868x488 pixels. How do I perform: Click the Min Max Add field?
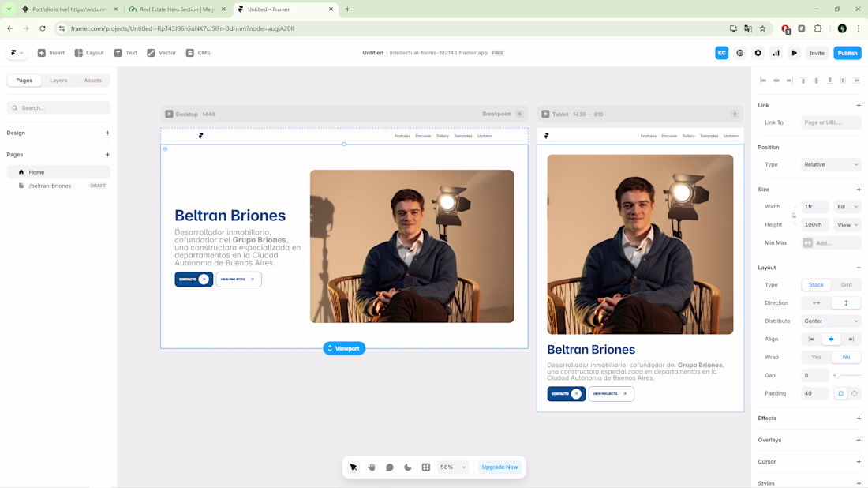tap(831, 242)
